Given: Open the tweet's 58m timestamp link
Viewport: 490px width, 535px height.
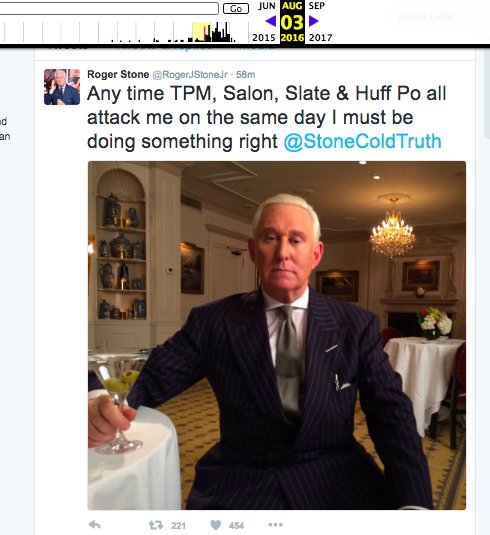Looking at the screenshot, I should pyautogui.click(x=246, y=75).
